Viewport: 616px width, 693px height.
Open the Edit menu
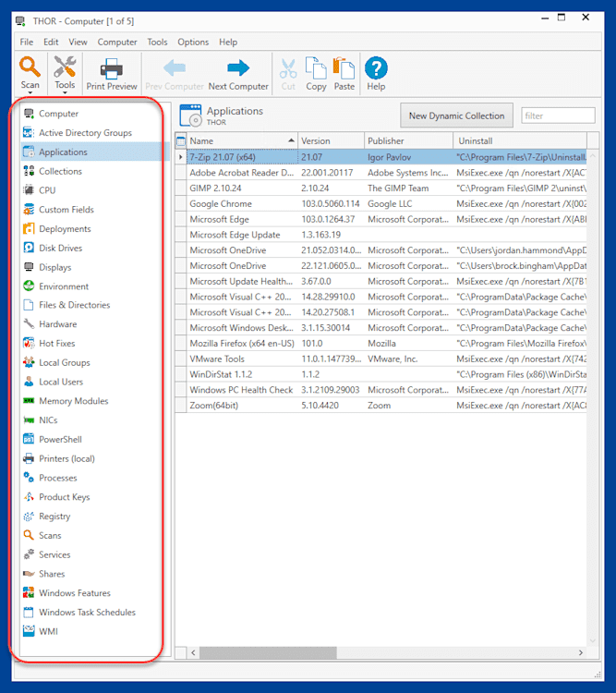point(51,42)
